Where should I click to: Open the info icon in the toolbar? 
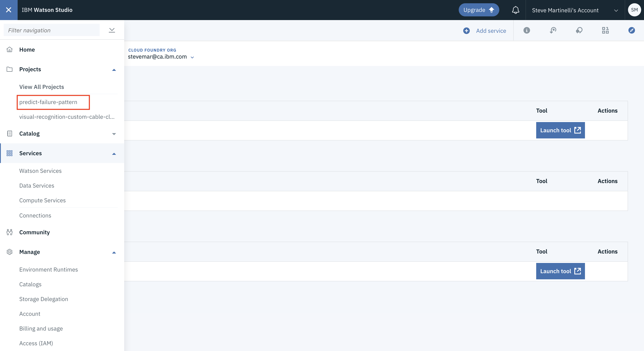point(527,31)
